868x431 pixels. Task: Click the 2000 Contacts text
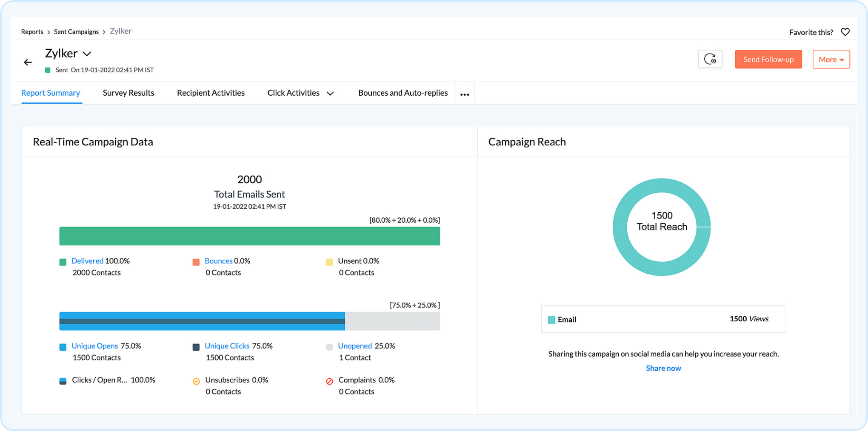pos(97,272)
